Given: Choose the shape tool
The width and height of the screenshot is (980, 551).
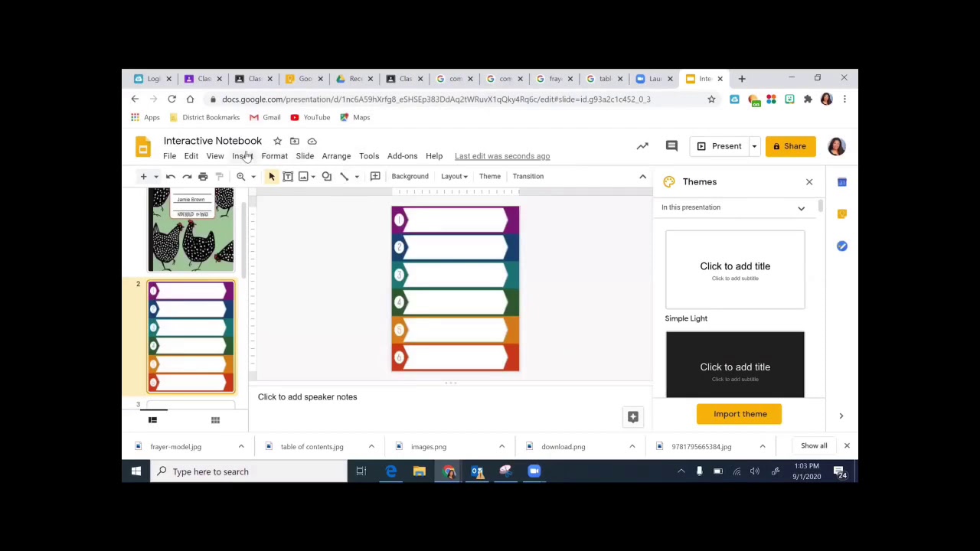Looking at the screenshot, I should coord(327,176).
